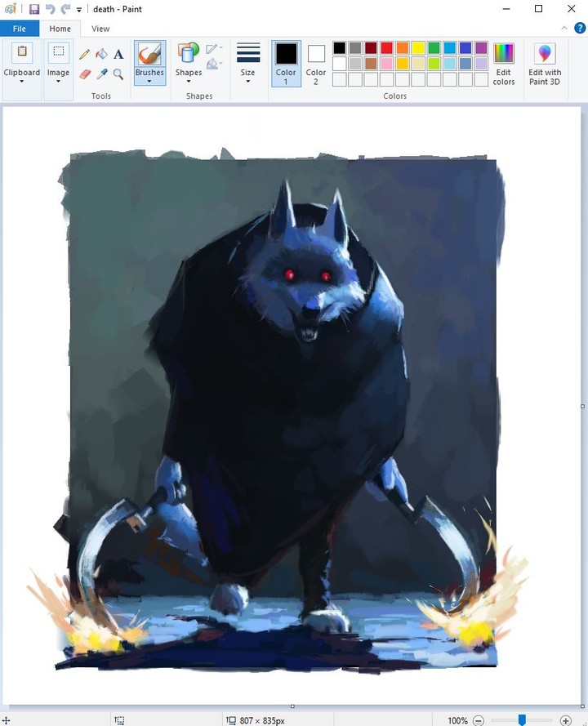Click the zoom slider handle

pos(522,719)
